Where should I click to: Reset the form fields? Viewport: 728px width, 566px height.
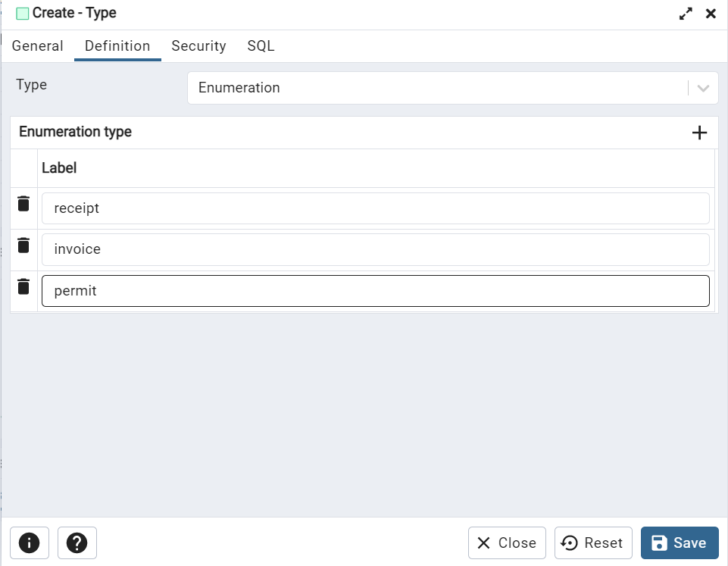593,543
